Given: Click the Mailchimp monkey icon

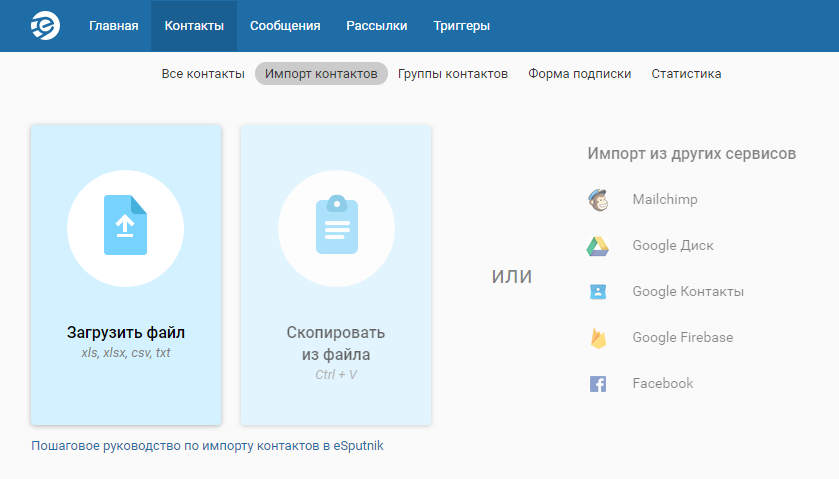Looking at the screenshot, I should click(598, 200).
